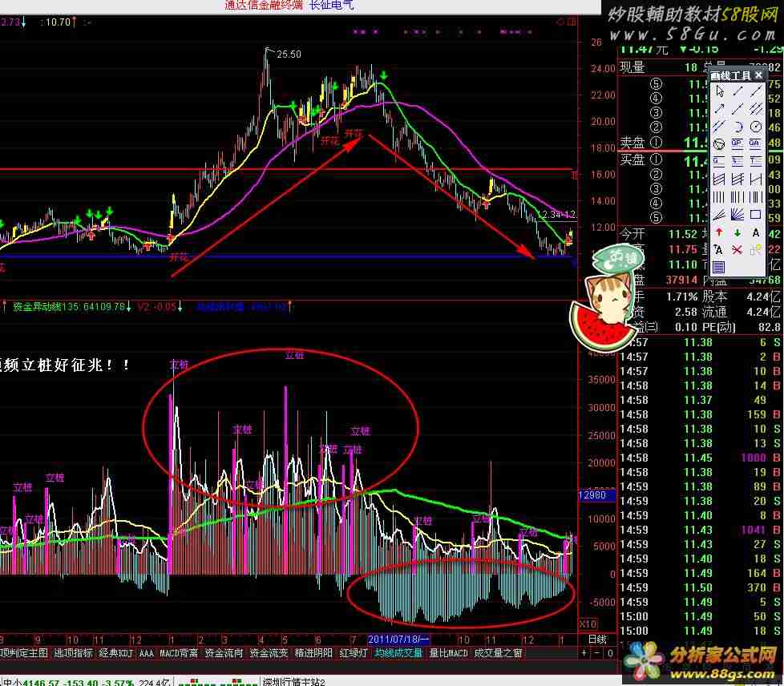This screenshot has height=686, width=784.
Task: Pick the GP golden-section lines tool
Action: pos(738,144)
